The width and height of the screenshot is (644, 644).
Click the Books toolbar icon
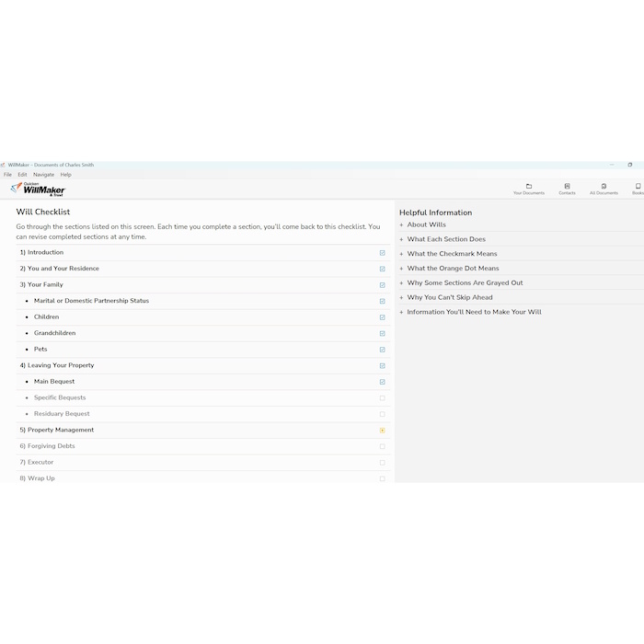pyautogui.click(x=638, y=189)
